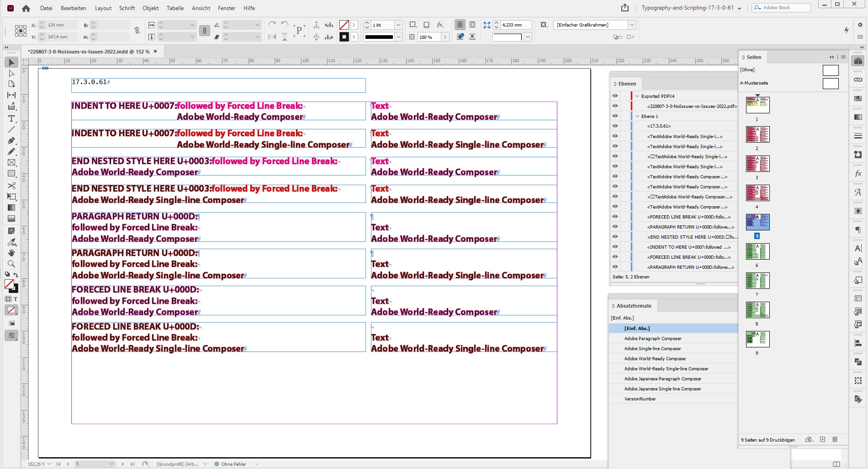Open the Datei menu
868x469 pixels.
tap(46, 8)
